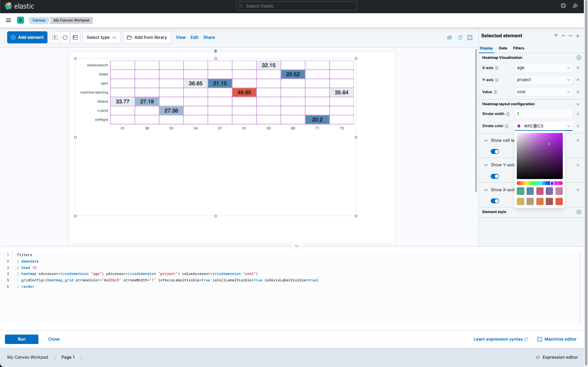Viewport: 588px width, 367px height.
Task: Remove the X-axis argument
Action: (578, 68)
